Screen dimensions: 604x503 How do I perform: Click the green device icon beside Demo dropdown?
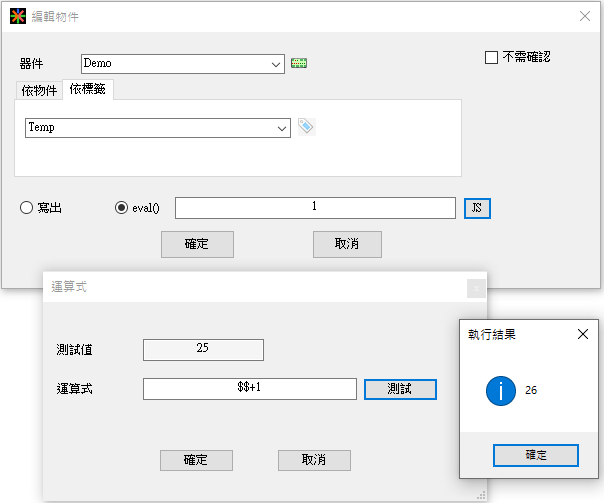(299, 64)
